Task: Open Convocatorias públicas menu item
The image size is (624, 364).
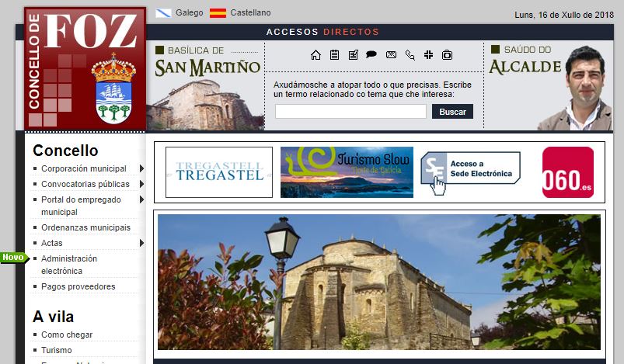Action: (x=85, y=184)
